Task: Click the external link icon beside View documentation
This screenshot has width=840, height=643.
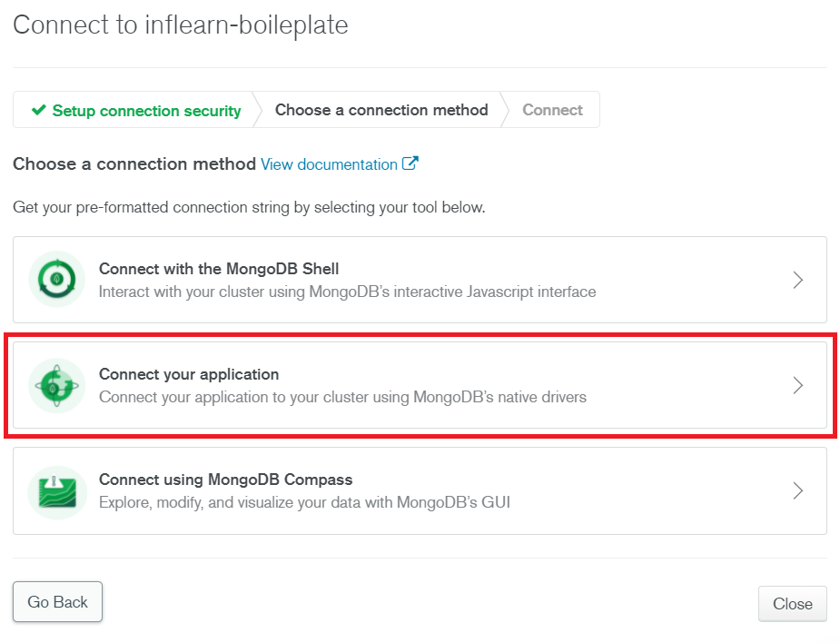Action: click(410, 163)
